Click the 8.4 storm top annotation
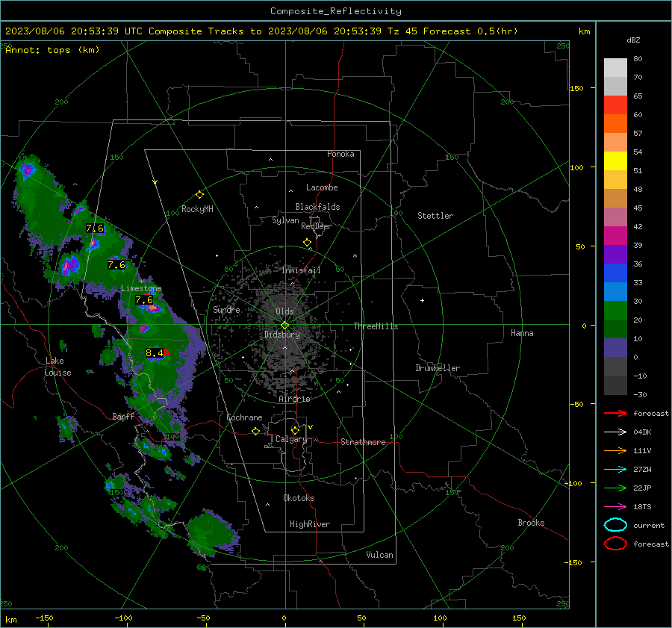Screen dimensions: 672x628 [x=155, y=352]
